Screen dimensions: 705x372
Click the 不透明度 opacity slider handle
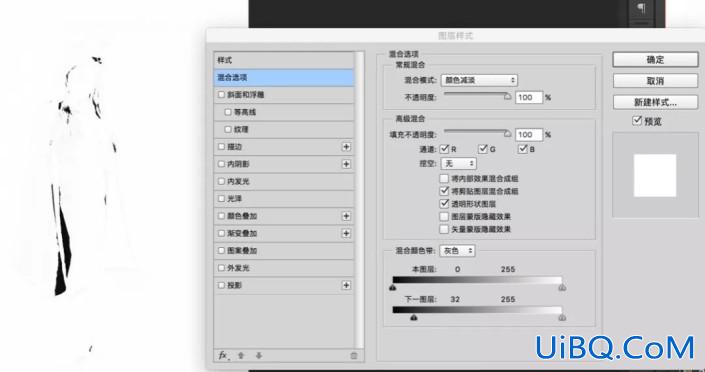pyautogui.click(x=508, y=96)
